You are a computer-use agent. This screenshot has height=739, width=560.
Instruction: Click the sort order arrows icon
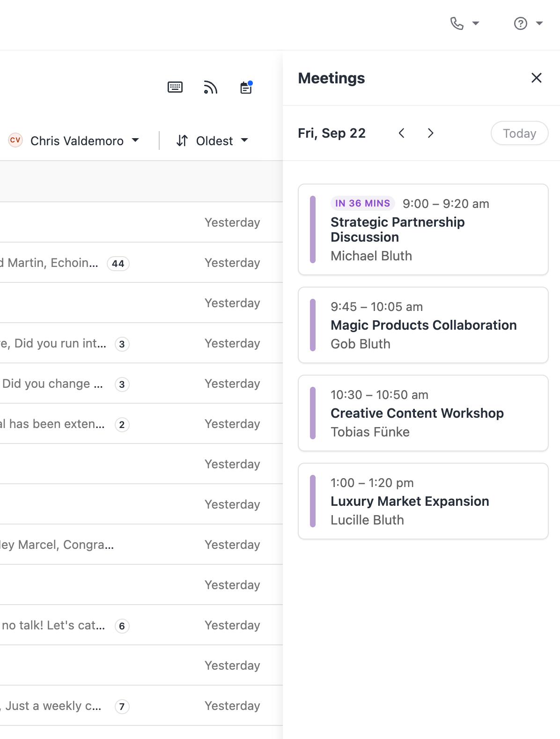(182, 140)
